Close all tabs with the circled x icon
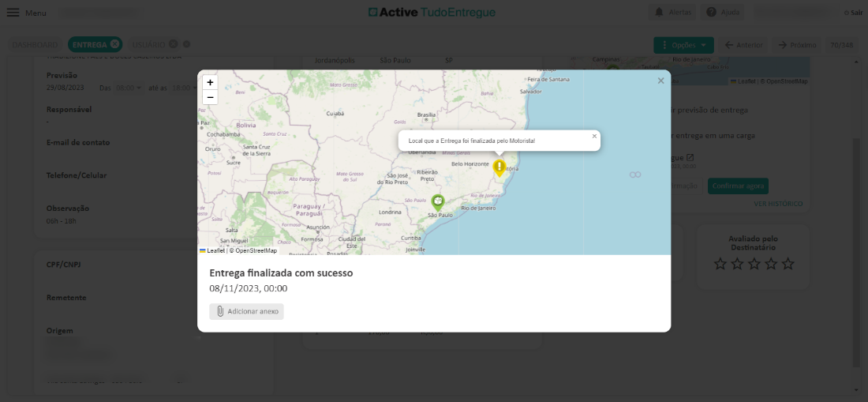The width and height of the screenshot is (868, 402). (186, 44)
